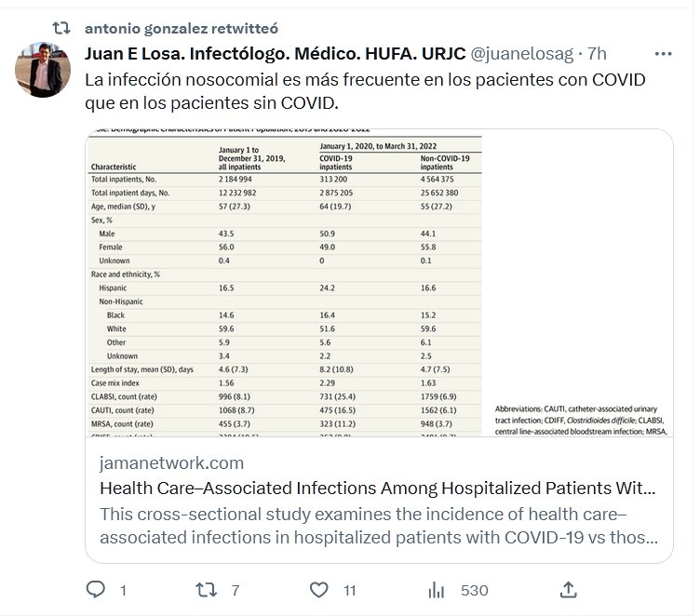Click the tweet text about infección nosocomial
This screenshot has width=700, height=616.
365,90
